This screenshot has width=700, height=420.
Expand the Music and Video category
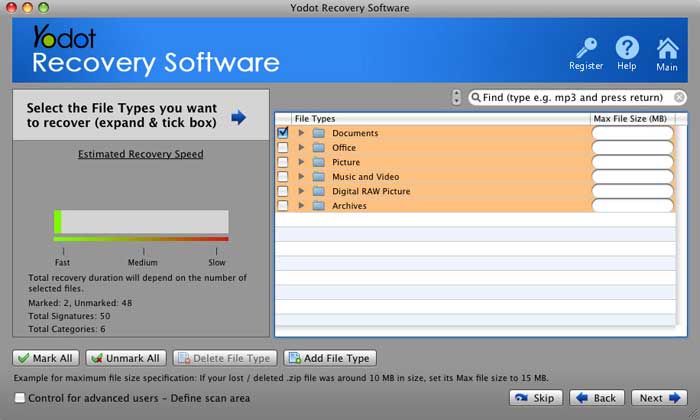coord(301,176)
